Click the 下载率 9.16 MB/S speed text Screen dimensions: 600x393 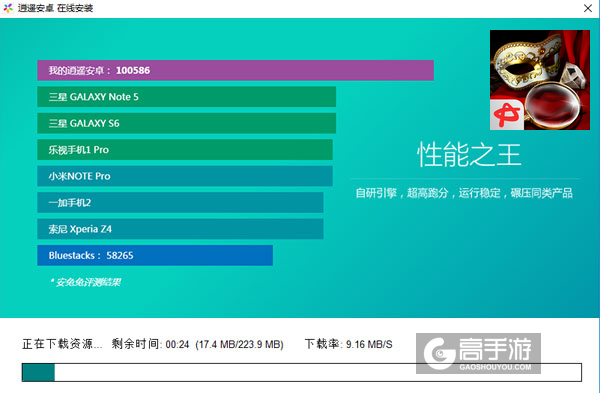(x=349, y=344)
